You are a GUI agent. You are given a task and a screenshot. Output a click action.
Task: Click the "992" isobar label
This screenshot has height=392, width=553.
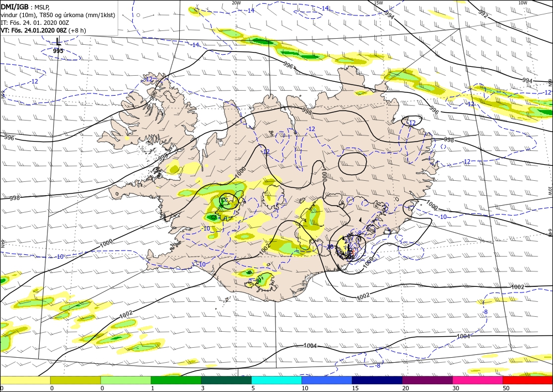tap(483, 14)
